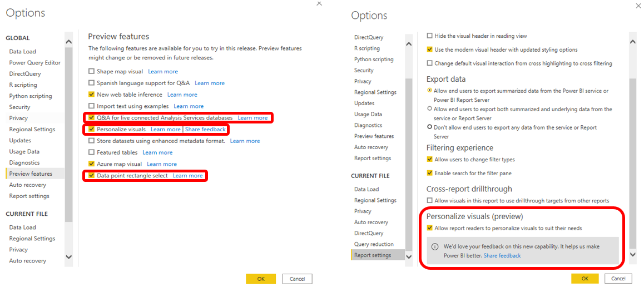
Task: Select Don't allow end users to export data
Action: coord(429,127)
